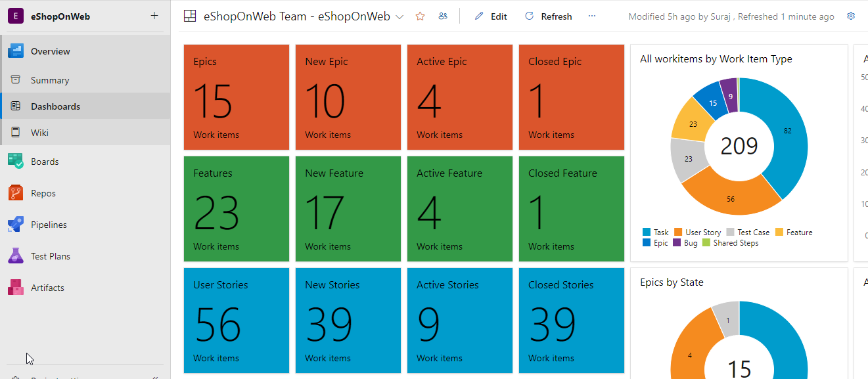Open dashboard settings gear icon

pos(851,16)
